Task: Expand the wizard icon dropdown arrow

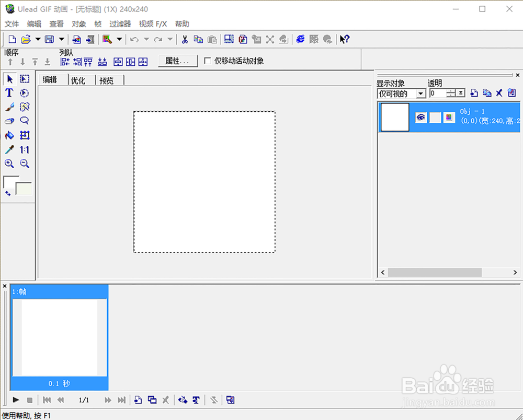Action: (x=119, y=39)
